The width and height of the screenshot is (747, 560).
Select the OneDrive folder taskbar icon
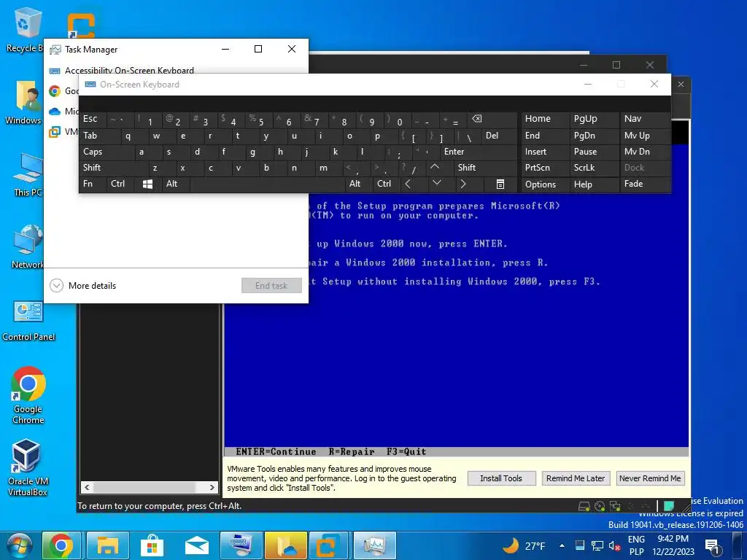[x=286, y=545]
